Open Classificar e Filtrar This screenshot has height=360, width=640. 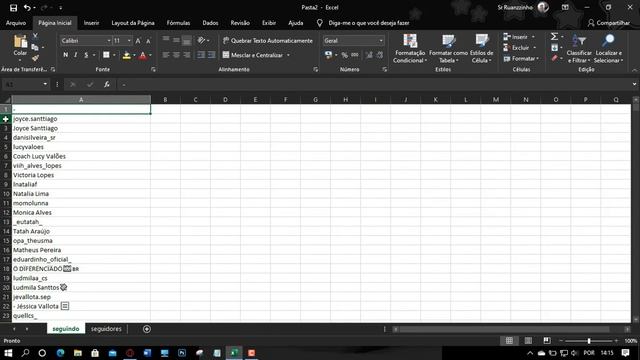point(579,49)
